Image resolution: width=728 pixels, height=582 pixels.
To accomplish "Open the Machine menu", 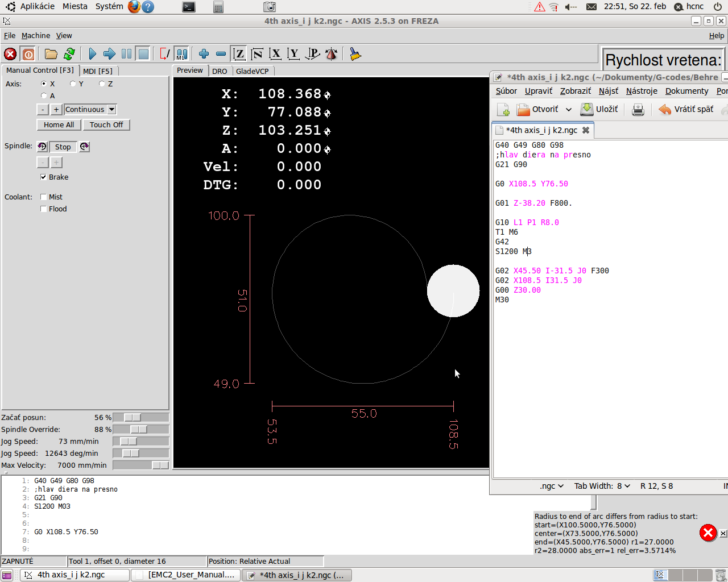I will (x=36, y=35).
